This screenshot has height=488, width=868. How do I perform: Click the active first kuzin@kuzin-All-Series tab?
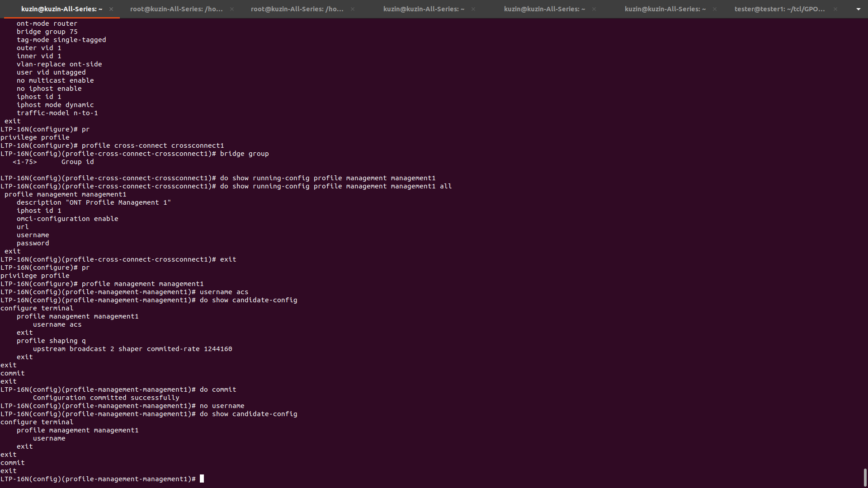tap(61, 9)
